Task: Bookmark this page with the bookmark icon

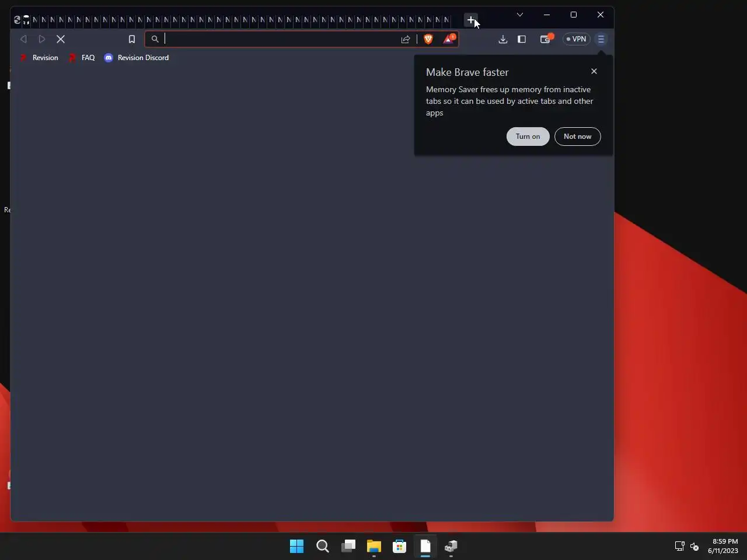Action: click(132, 39)
